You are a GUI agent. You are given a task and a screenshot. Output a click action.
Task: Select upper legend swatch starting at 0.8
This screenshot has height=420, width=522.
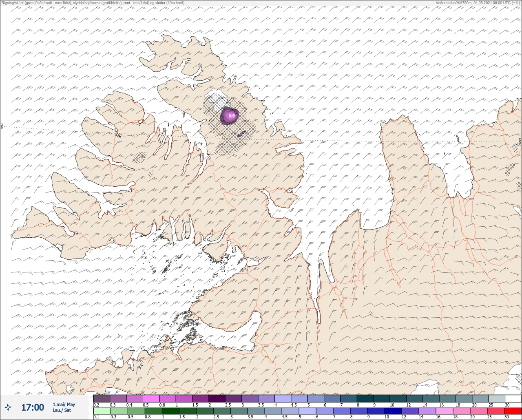click(168, 398)
